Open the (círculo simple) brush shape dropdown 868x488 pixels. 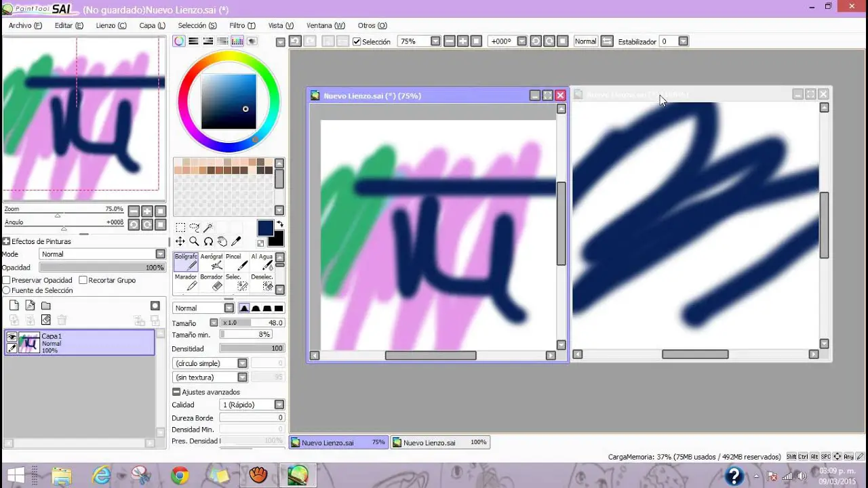(x=242, y=363)
